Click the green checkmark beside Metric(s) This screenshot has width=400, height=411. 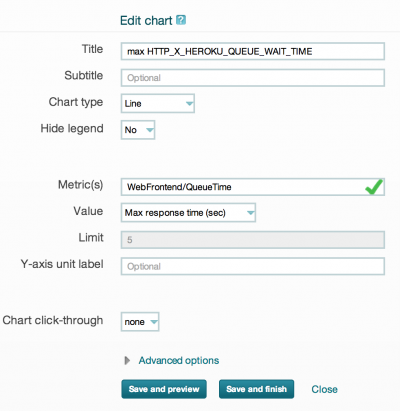(374, 186)
